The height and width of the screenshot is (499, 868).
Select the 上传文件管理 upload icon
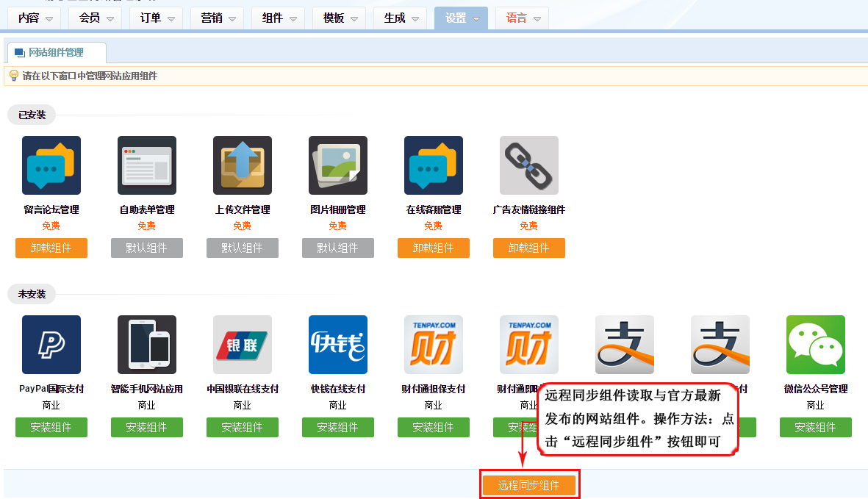[243, 165]
